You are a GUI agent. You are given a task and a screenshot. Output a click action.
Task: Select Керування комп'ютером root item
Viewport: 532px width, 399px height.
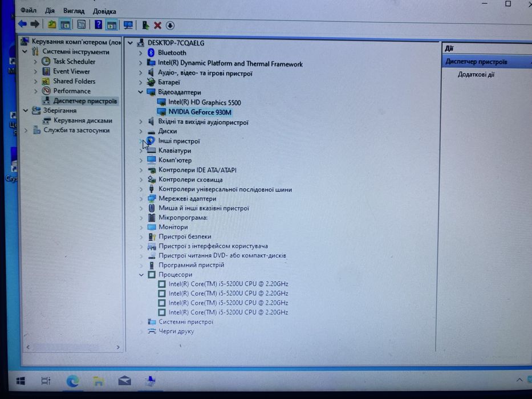pyautogui.click(x=76, y=42)
